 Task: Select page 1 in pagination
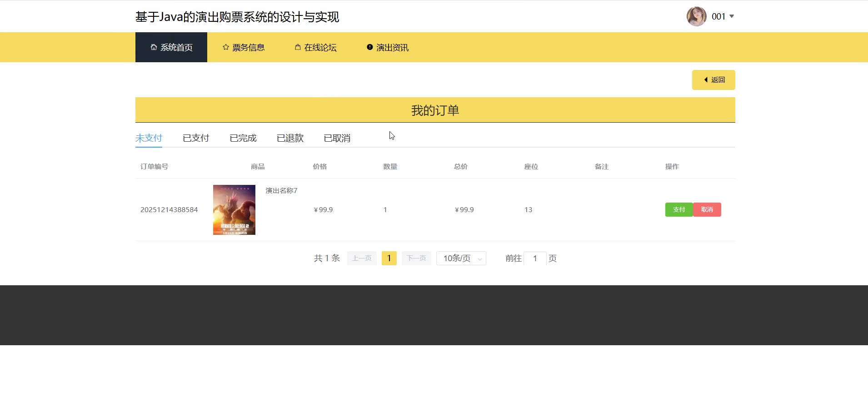coord(389,258)
